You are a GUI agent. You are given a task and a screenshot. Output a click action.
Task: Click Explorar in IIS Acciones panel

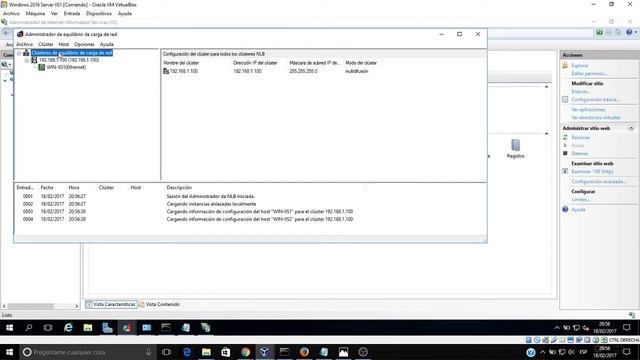click(580, 66)
